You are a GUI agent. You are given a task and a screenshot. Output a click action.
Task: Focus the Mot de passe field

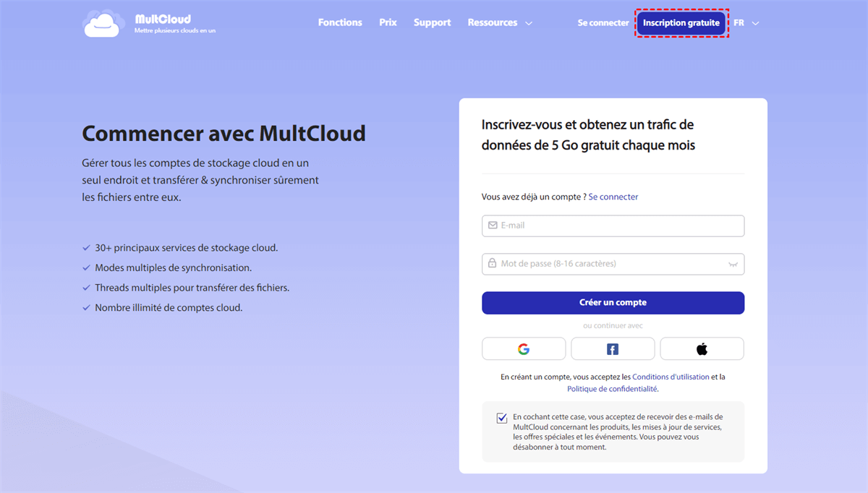613,264
